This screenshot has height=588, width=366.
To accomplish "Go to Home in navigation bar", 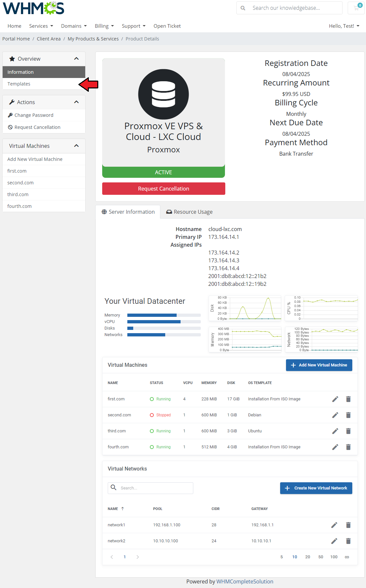I will 14,26.
